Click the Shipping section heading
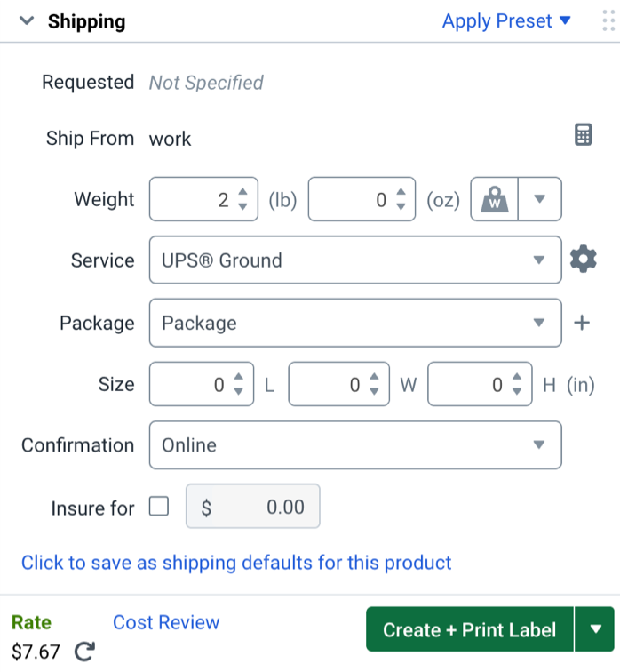The image size is (620, 672). point(86,21)
